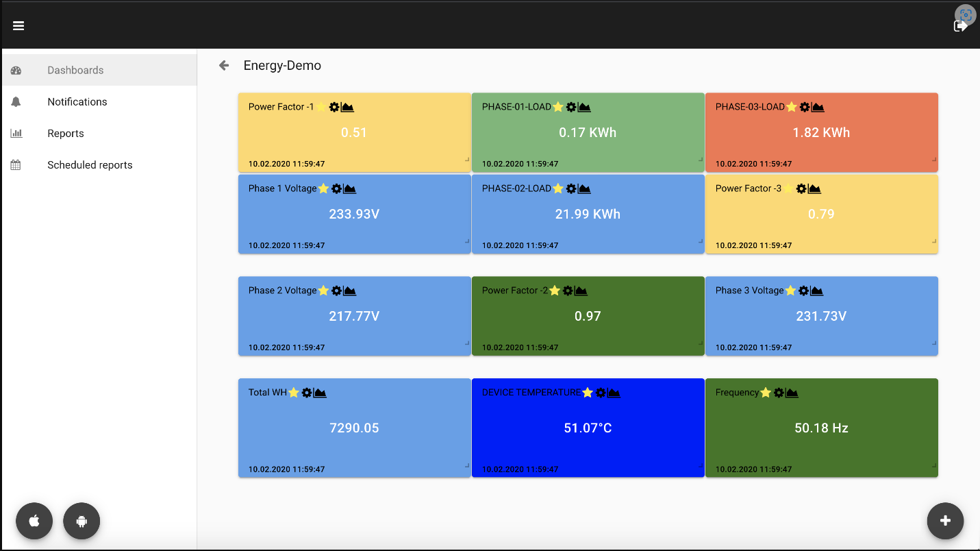This screenshot has width=980, height=551.
Task: Open chart icon on Phase 3 Voltage
Action: [x=816, y=291]
